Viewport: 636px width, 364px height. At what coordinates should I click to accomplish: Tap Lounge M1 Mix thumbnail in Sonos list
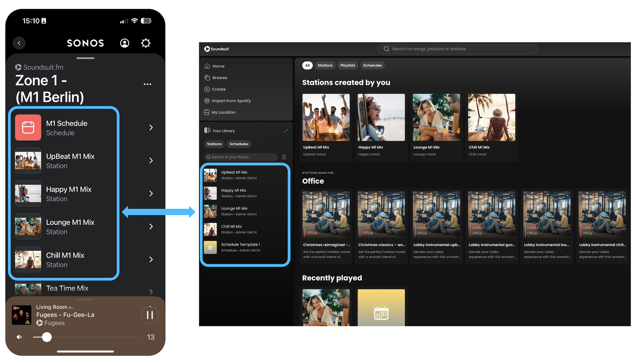click(x=28, y=227)
